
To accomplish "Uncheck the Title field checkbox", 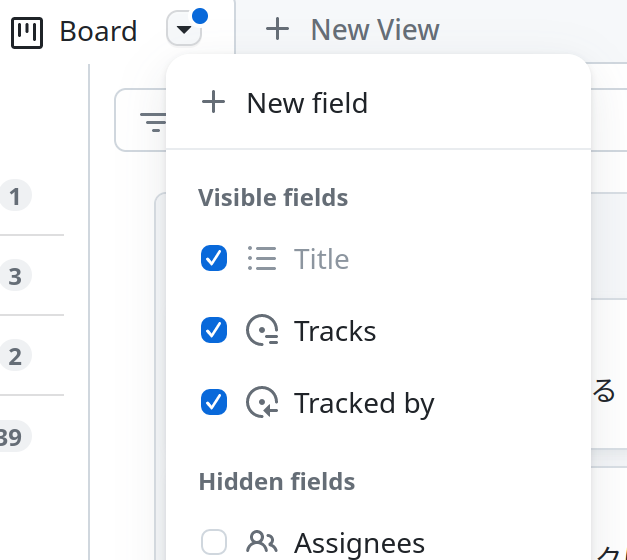I will [214, 258].
